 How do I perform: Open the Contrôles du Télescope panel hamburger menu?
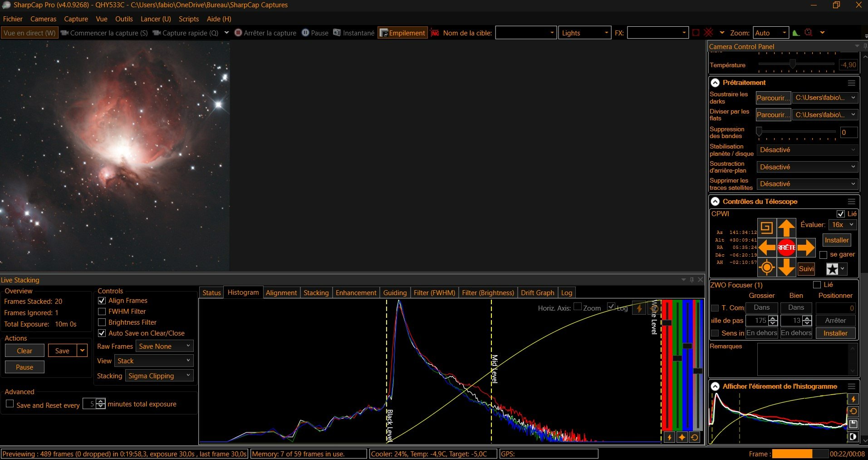[852, 202]
